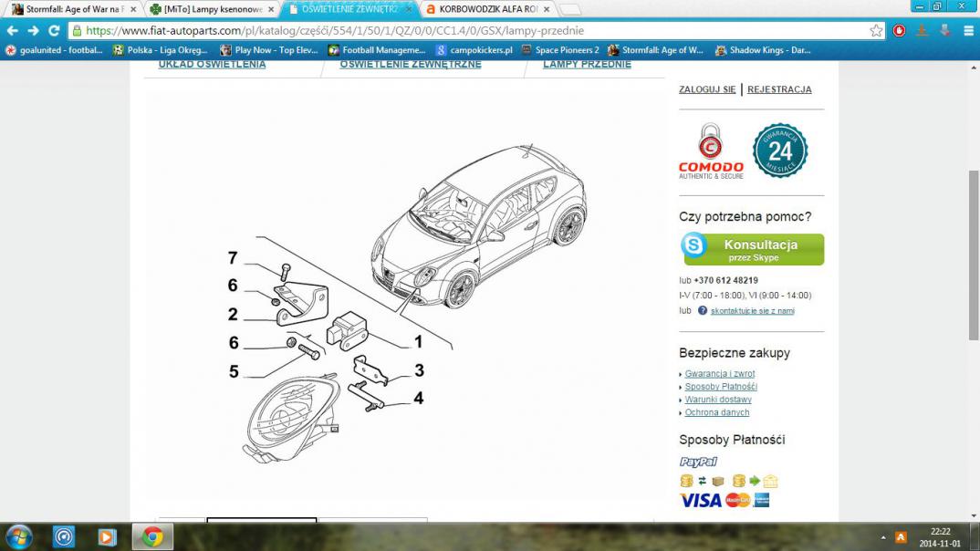Click the PayPal payment logo
This screenshot has height=551, width=980.
point(698,462)
